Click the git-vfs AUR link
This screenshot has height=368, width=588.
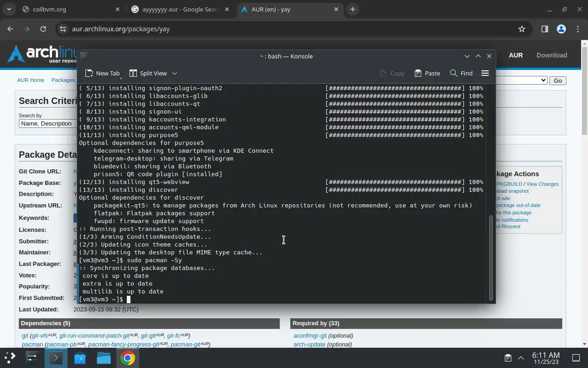click(x=44, y=335)
